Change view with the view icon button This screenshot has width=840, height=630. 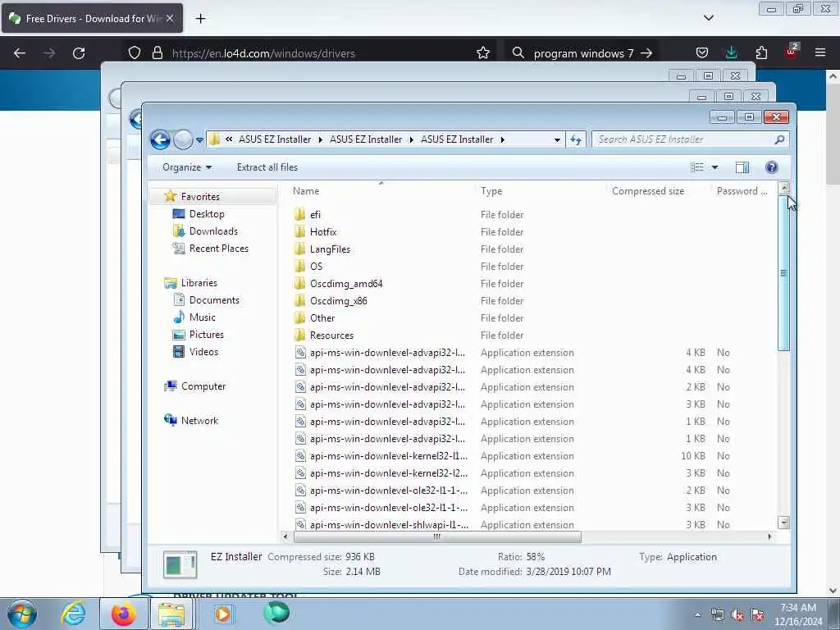pos(697,167)
